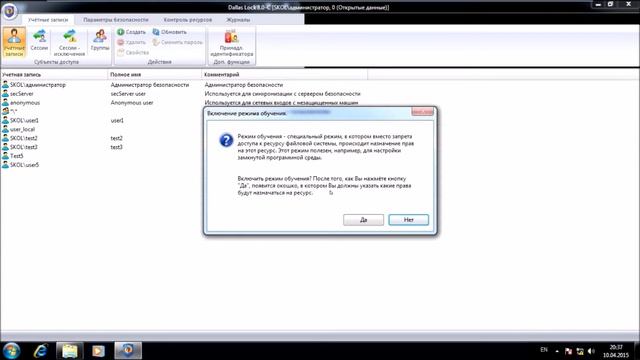Select the Учетные записи ribbon icon

coord(14,42)
